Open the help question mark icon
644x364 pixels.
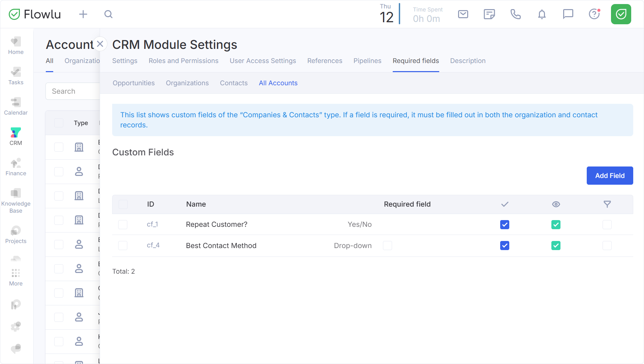pyautogui.click(x=594, y=14)
